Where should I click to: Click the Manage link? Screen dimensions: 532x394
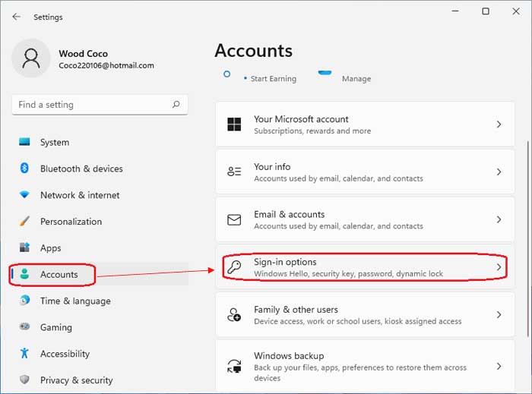(x=356, y=79)
